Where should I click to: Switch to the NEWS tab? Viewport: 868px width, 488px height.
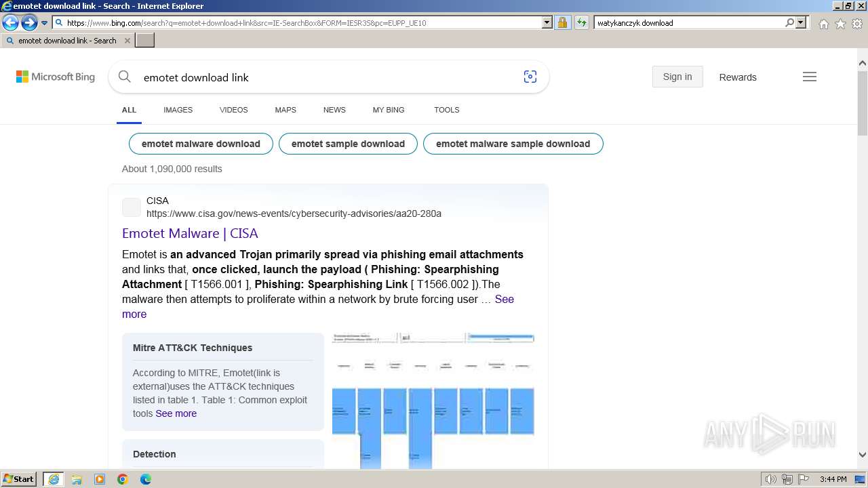[334, 110]
